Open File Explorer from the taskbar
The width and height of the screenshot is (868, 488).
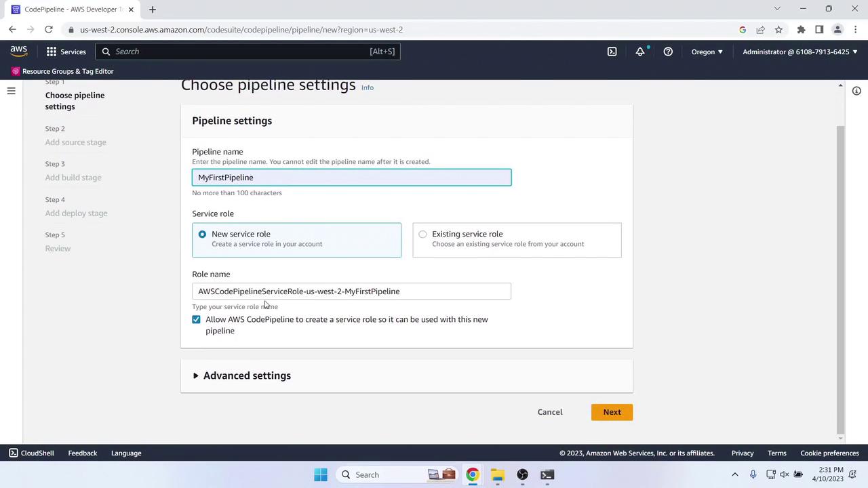pos(498,474)
